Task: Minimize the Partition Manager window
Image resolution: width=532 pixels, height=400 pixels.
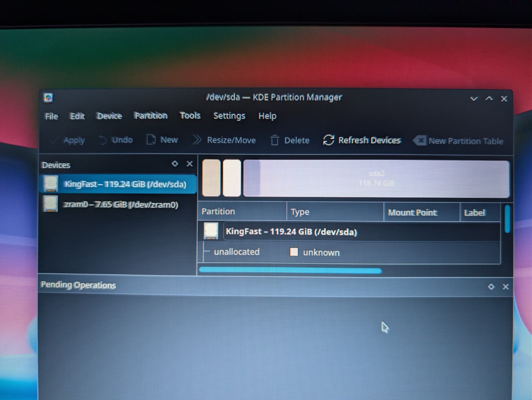Action: (x=474, y=99)
